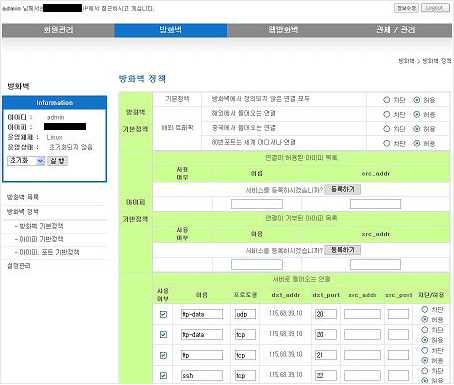Select 차단 for the 기본정책 row
Viewport: 454px width, 385px height.
(387, 100)
